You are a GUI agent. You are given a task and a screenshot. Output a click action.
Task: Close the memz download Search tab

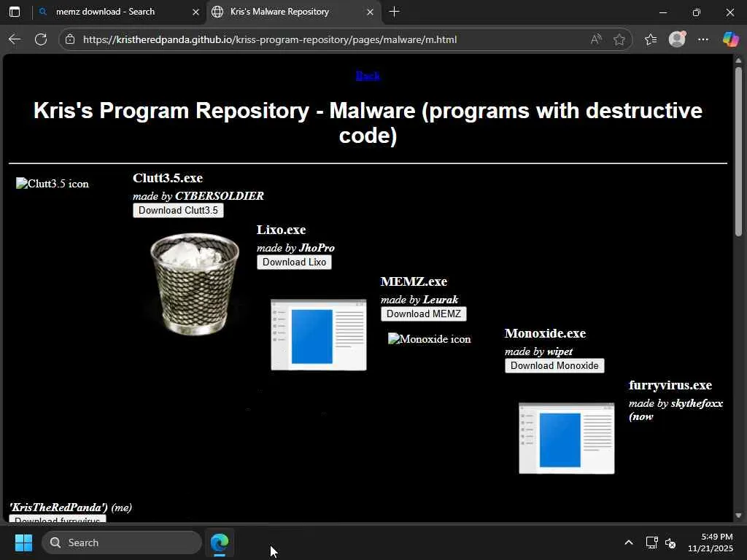coord(196,12)
